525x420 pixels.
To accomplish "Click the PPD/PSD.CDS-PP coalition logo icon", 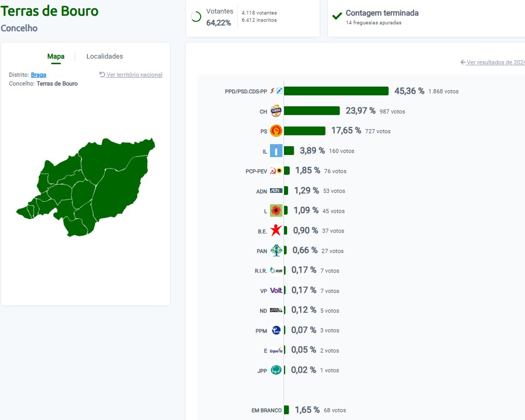I will pyautogui.click(x=276, y=91).
